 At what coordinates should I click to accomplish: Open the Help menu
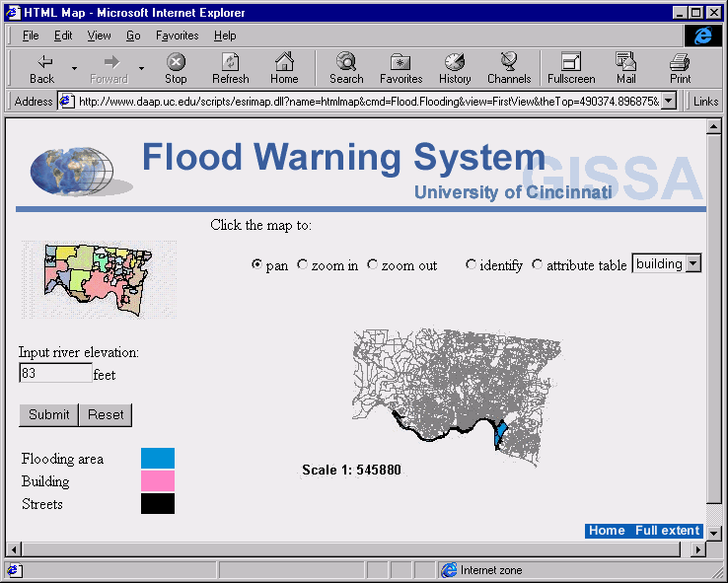tap(225, 36)
